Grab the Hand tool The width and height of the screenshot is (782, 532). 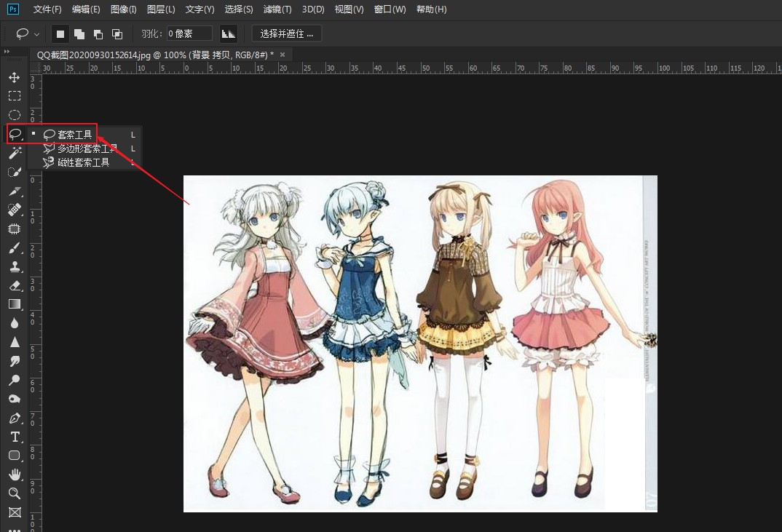(x=14, y=474)
